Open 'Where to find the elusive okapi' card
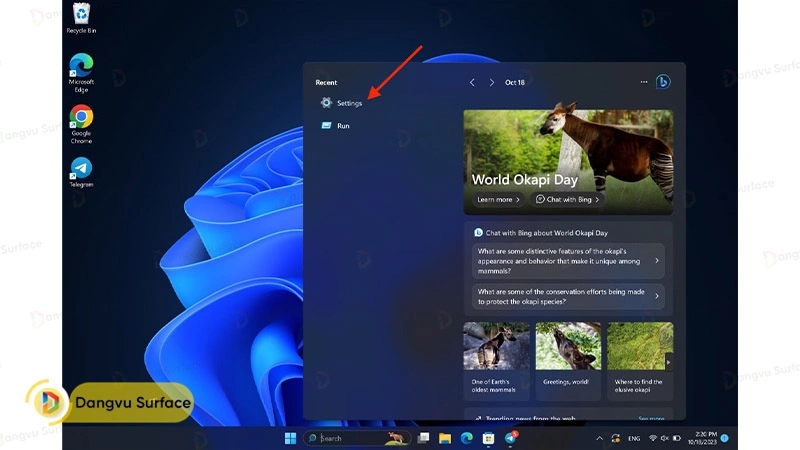This screenshot has height=450, width=800. click(640, 361)
